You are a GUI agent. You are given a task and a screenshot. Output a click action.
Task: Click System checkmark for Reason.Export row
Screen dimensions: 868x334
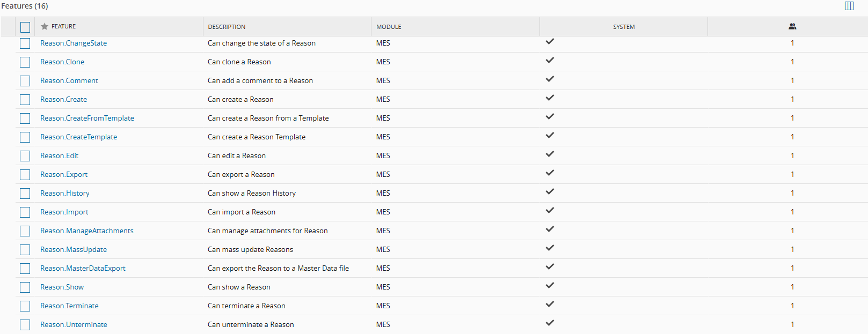tap(550, 173)
